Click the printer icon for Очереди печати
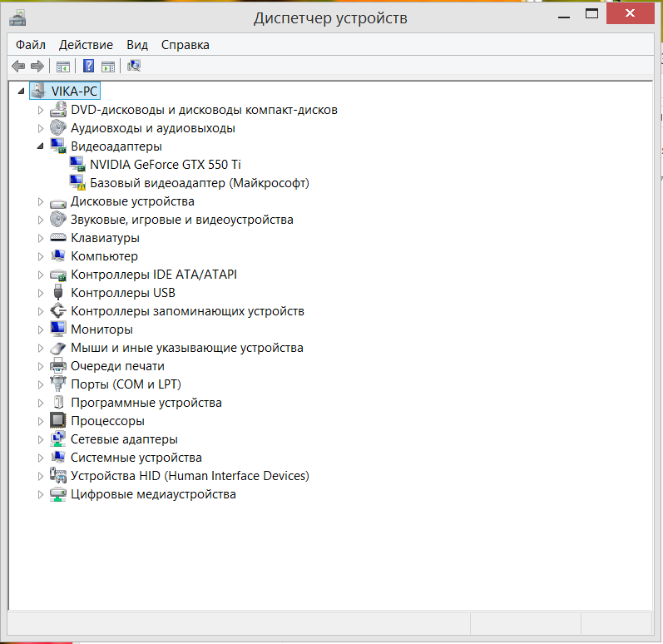Image resolution: width=663 pixels, height=644 pixels. (x=58, y=366)
